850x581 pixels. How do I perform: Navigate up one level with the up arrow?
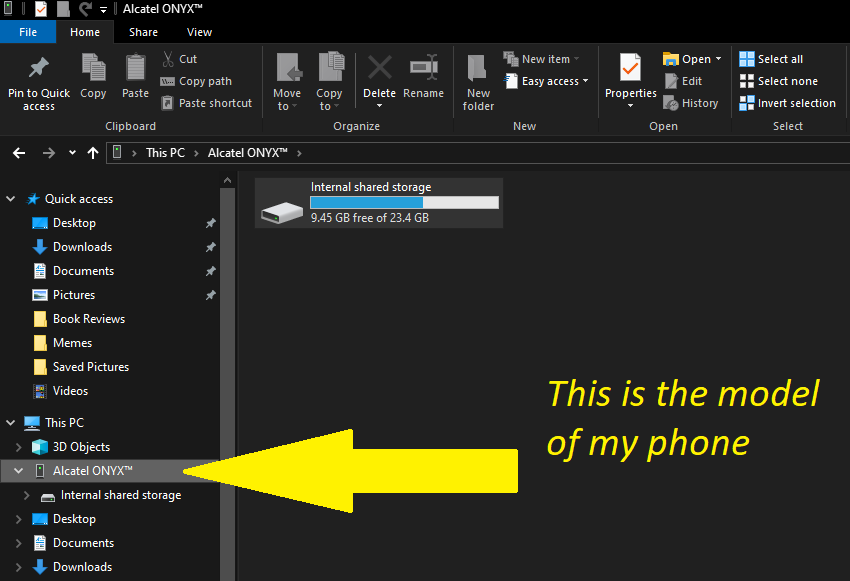point(92,152)
